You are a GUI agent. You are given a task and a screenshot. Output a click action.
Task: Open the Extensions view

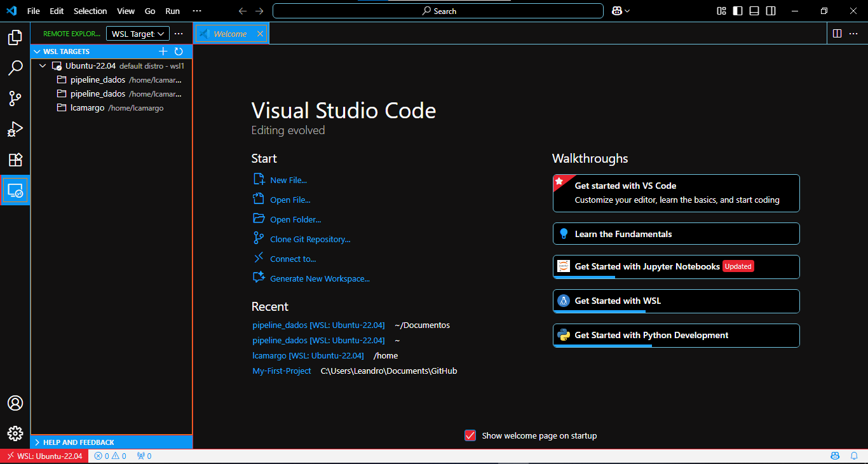[15, 160]
